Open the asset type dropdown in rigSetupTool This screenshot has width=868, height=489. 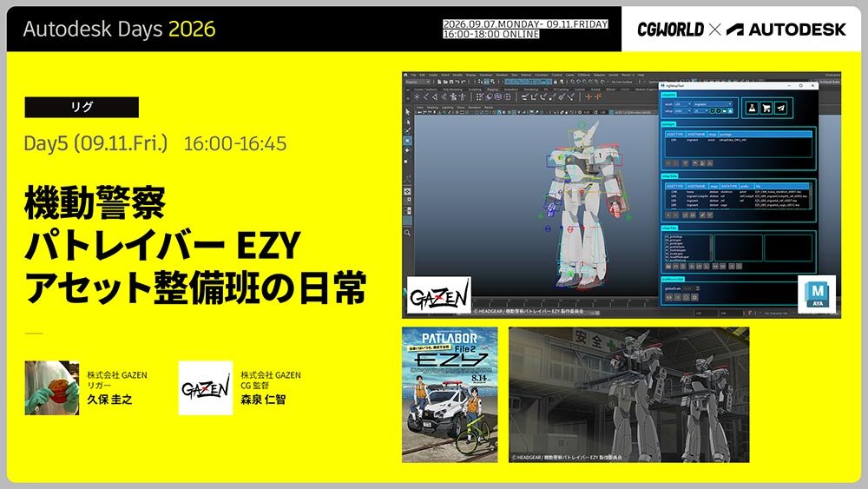point(682,104)
